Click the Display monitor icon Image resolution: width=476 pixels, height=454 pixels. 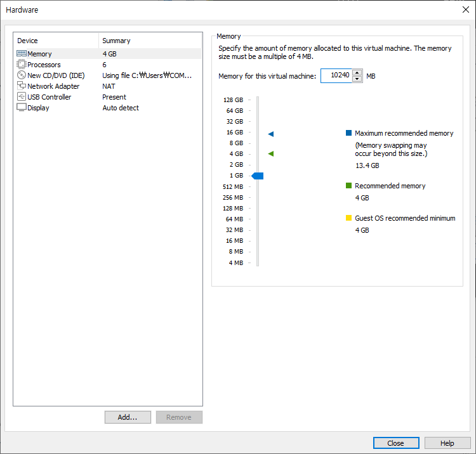pyautogui.click(x=22, y=107)
